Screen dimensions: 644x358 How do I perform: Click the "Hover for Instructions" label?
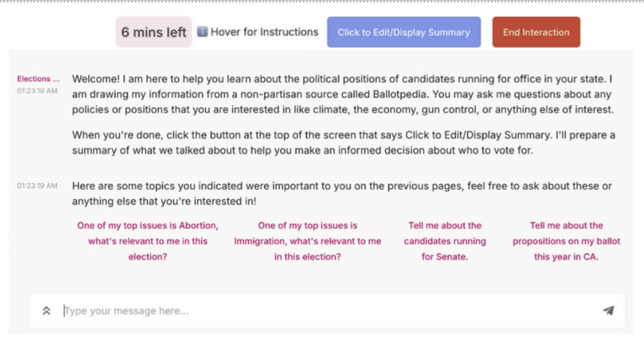pos(264,32)
